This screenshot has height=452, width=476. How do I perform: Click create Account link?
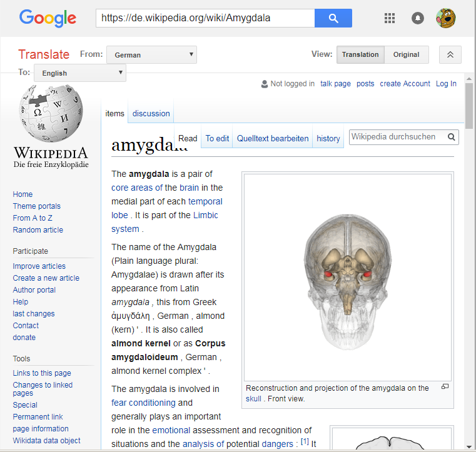coord(405,84)
